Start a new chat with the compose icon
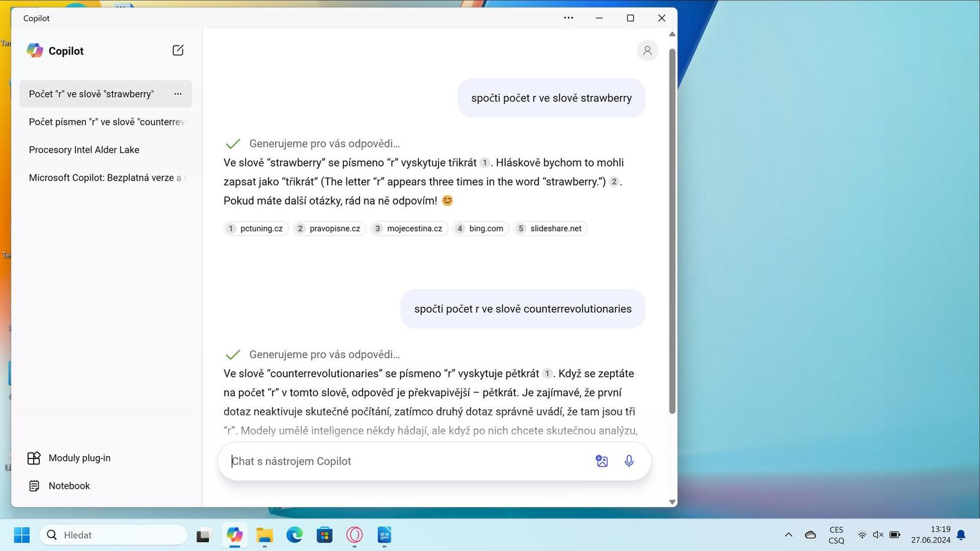The width and height of the screenshot is (980, 551). pos(178,50)
